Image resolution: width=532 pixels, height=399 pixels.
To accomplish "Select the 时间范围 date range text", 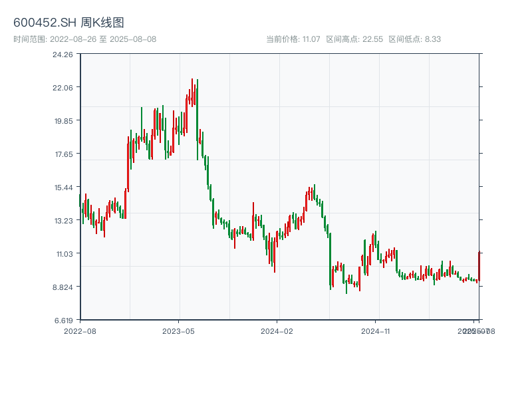I will click(x=84, y=39).
